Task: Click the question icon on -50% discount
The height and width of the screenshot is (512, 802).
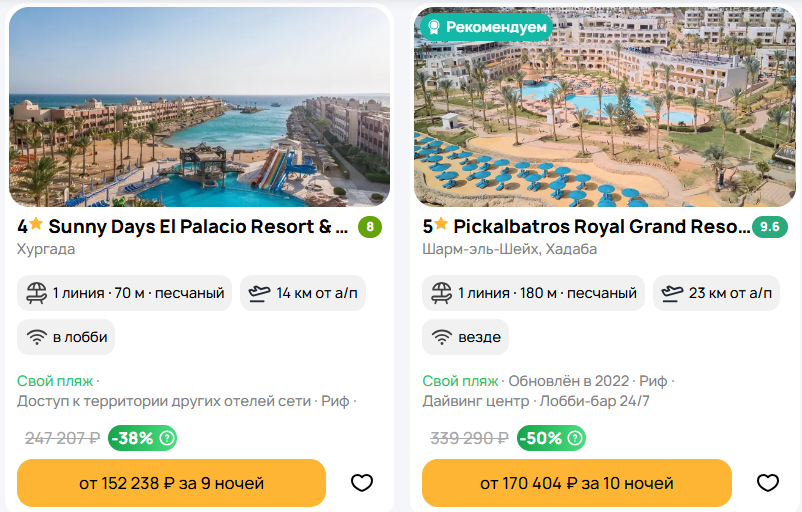Action: pos(575,438)
